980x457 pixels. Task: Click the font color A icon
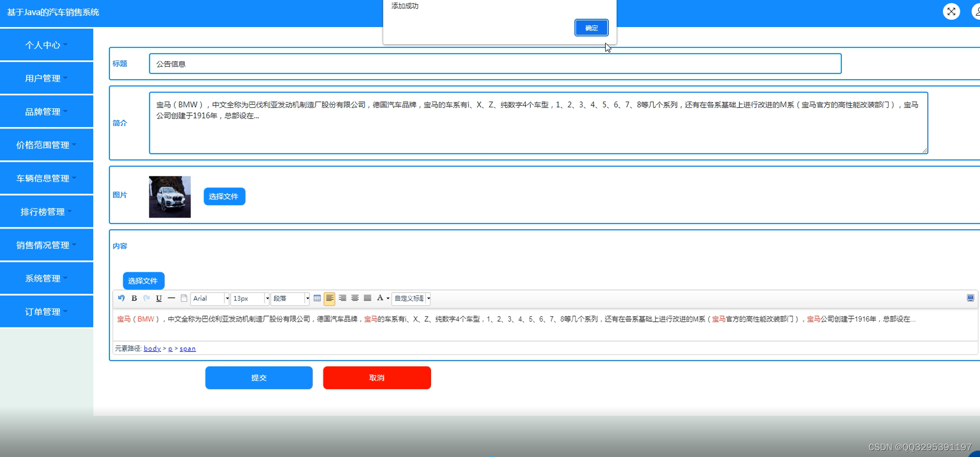click(380, 298)
